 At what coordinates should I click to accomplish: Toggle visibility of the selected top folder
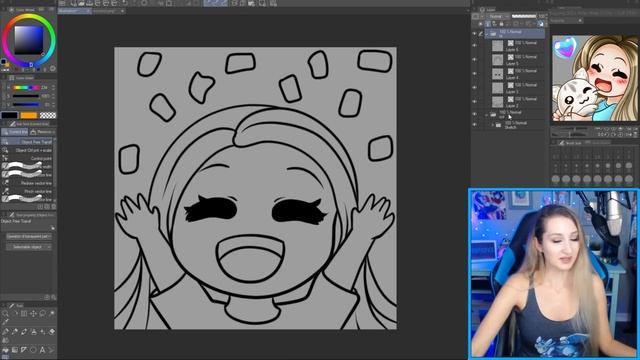pos(474,34)
